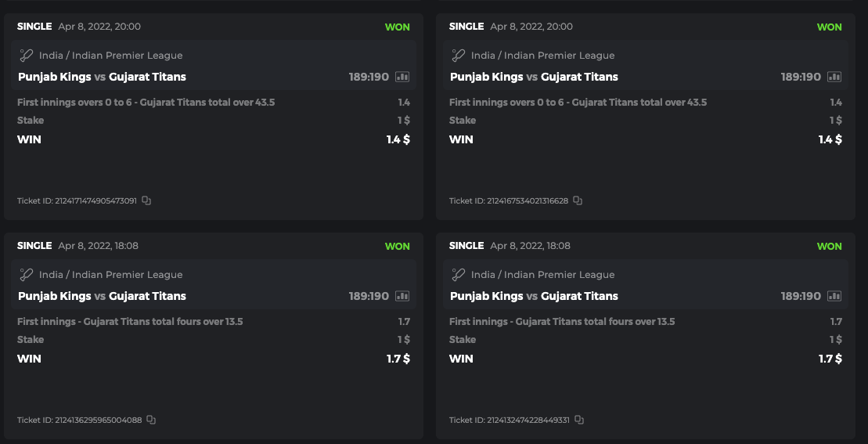The height and width of the screenshot is (444, 868).
Task: Click the 189:190 score on ticket 316628
Action: coord(801,77)
